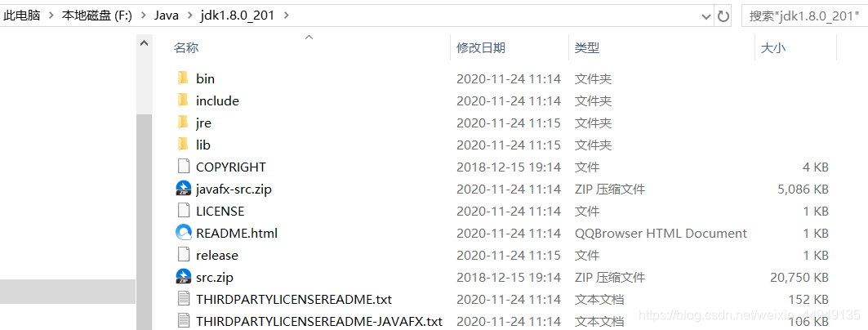Image resolution: width=868 pixels, height=330 pixels.
Task: Sort files by 修改日期 column header
Action: pyautogui.click(x=480, y=47)
